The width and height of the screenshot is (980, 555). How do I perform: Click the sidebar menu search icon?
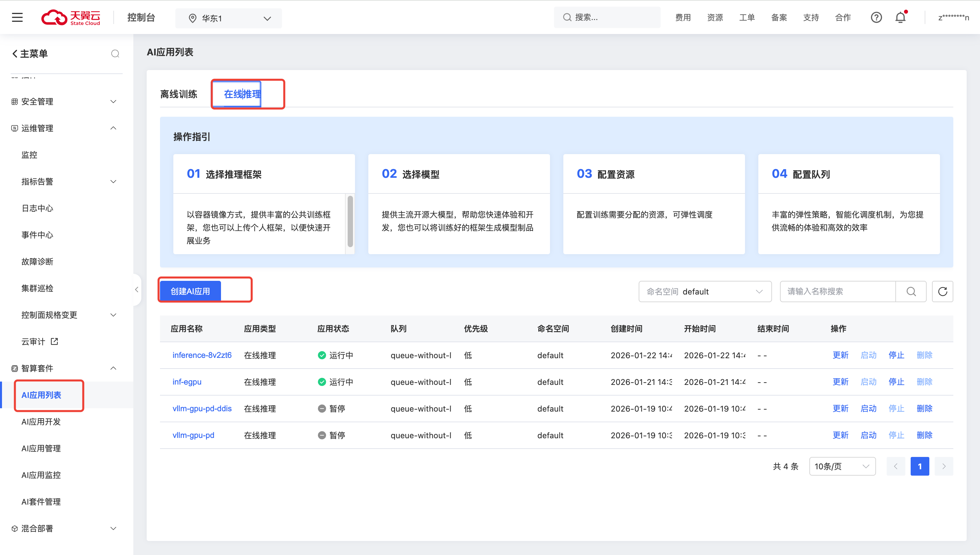click(x=115, y=54)
